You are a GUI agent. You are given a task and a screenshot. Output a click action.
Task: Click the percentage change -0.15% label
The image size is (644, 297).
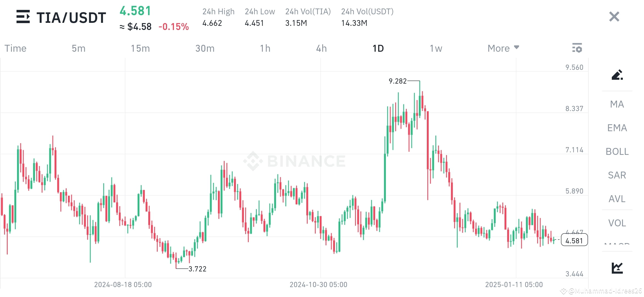(x=174, y=27)
